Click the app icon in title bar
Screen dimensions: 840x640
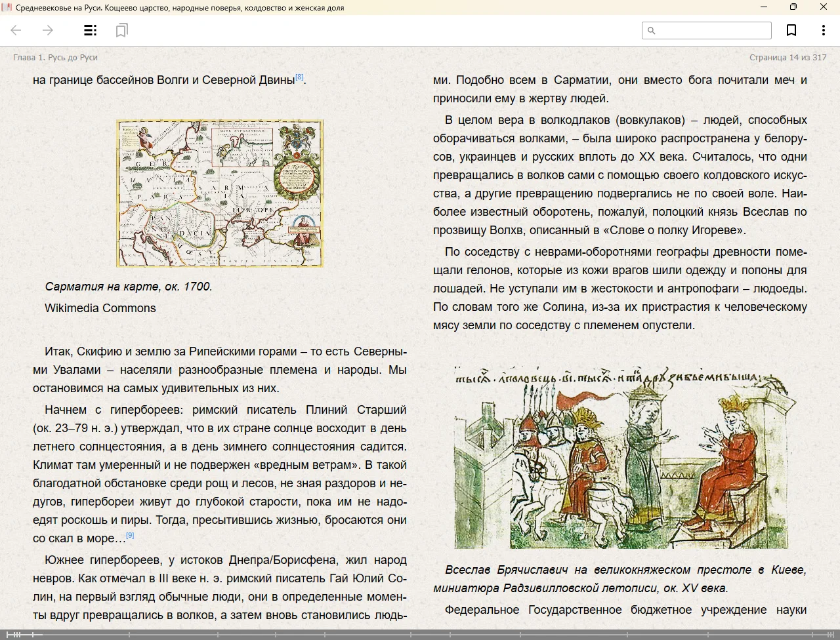(x=7, y=7)
